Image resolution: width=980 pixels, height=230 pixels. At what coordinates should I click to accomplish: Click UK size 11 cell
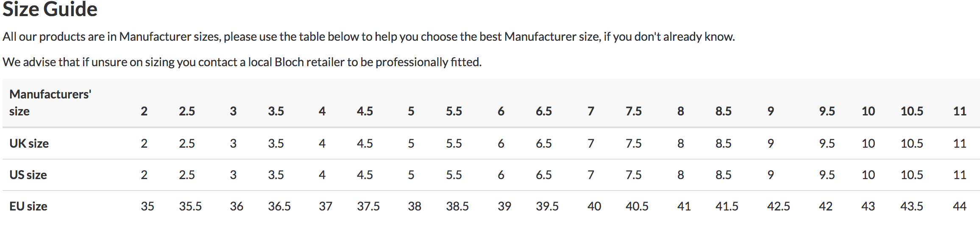point(959,143)
